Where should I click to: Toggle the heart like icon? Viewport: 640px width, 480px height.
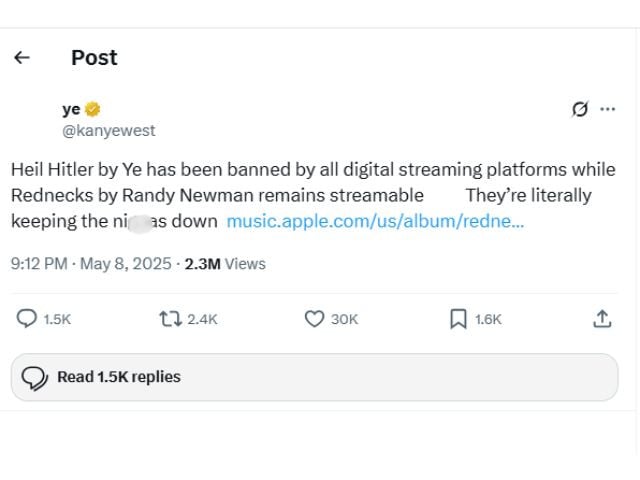(314, 319)
